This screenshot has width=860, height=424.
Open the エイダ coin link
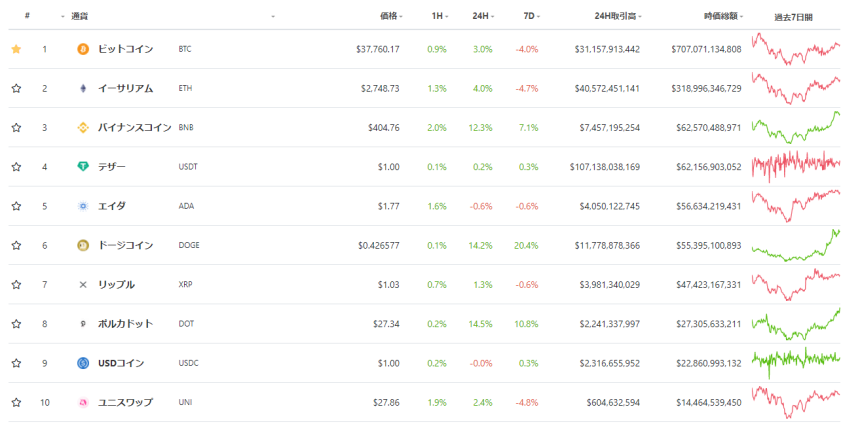tap(111, 206)
